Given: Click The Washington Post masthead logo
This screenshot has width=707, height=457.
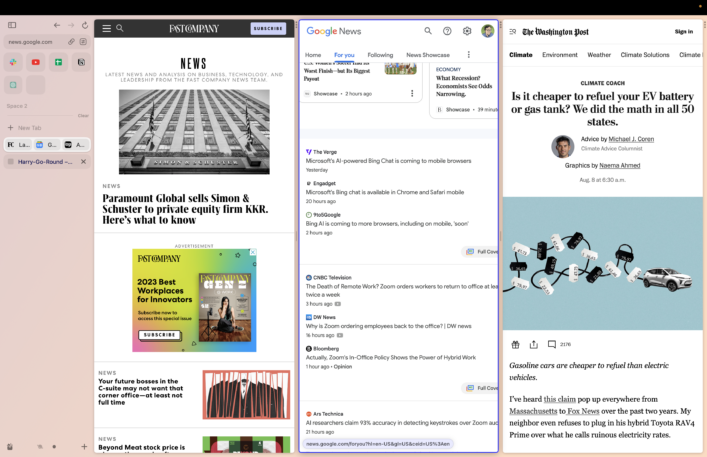Looking at the screenshot, I should [556, 32].
